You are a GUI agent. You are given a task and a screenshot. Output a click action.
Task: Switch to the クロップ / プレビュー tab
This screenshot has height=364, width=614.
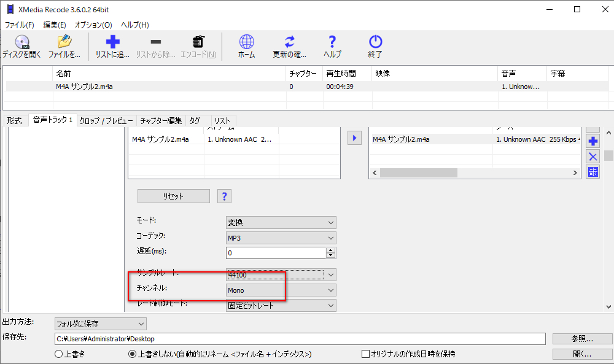pos(106,120)
